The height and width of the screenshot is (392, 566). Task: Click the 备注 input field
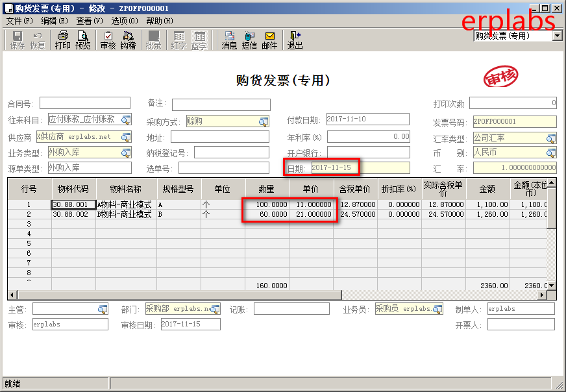221,104
